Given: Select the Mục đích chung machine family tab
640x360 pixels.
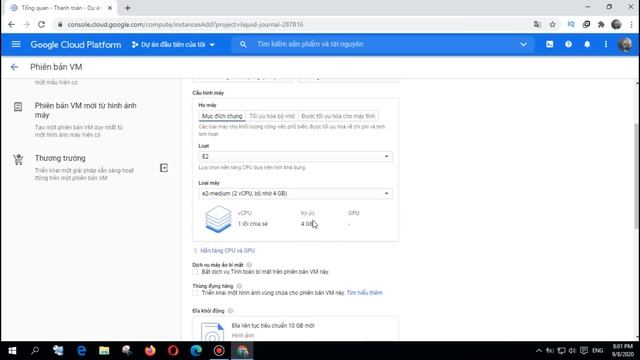Looking at the screenshot, I should click(222, 116).
